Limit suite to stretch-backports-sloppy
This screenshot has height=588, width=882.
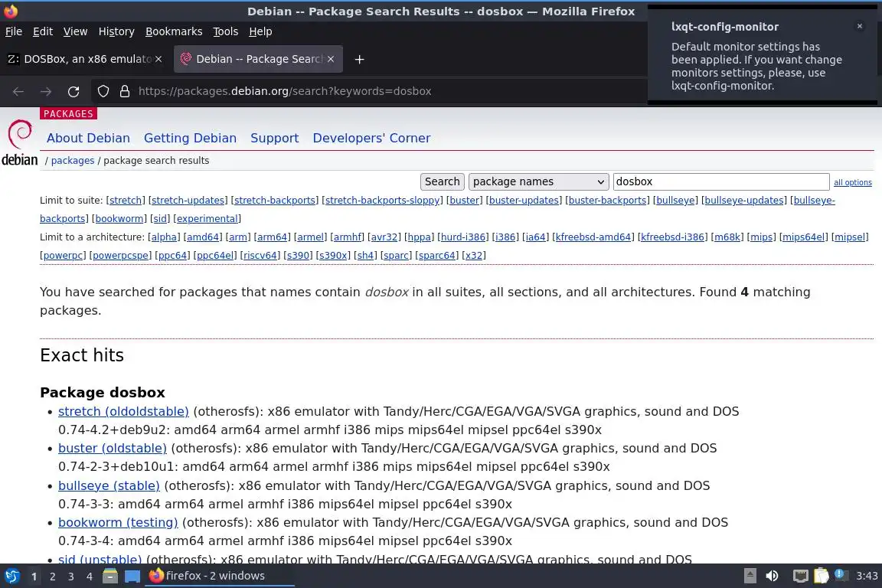pyautogui.click(x=382, y=201)
